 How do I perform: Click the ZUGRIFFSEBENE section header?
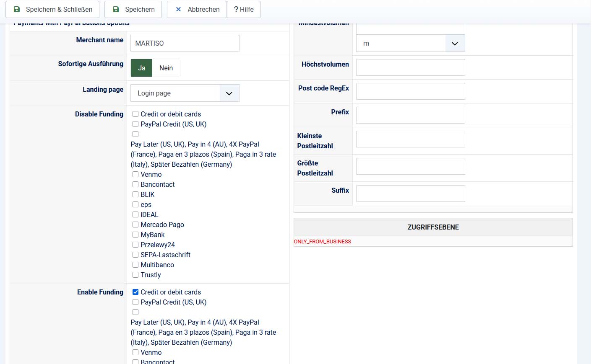433,227
